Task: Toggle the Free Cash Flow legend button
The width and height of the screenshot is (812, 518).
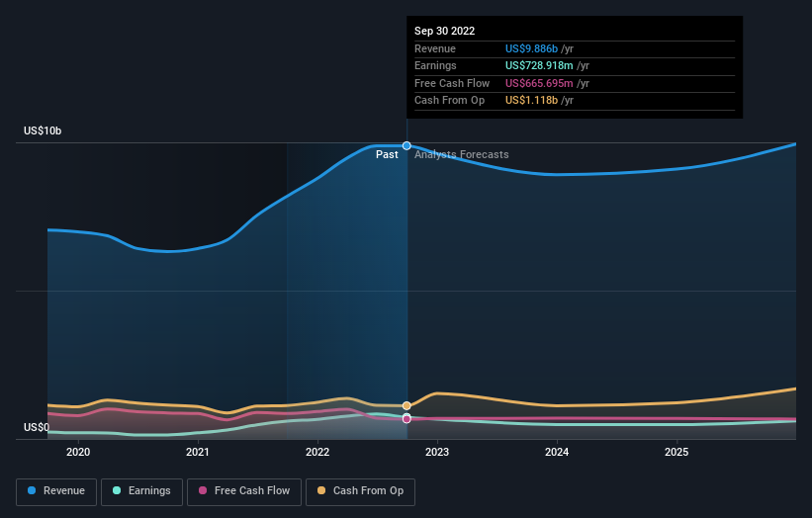Action: pos(244,491)
